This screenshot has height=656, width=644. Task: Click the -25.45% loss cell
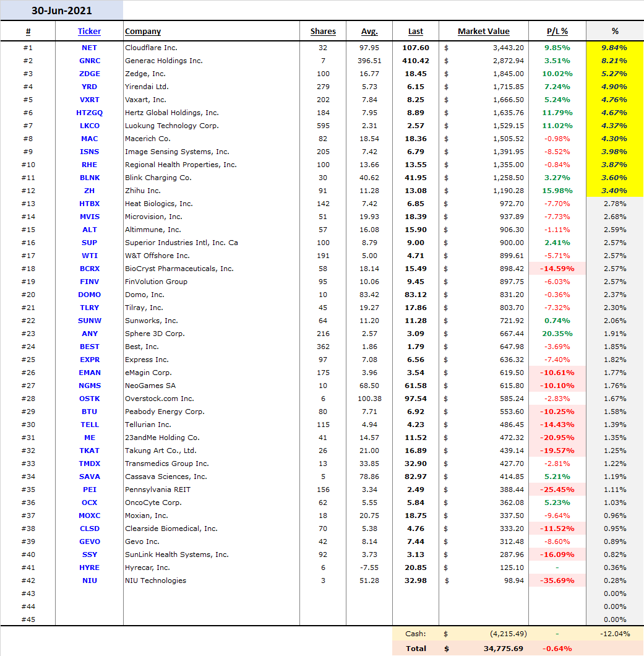point(557,490)
